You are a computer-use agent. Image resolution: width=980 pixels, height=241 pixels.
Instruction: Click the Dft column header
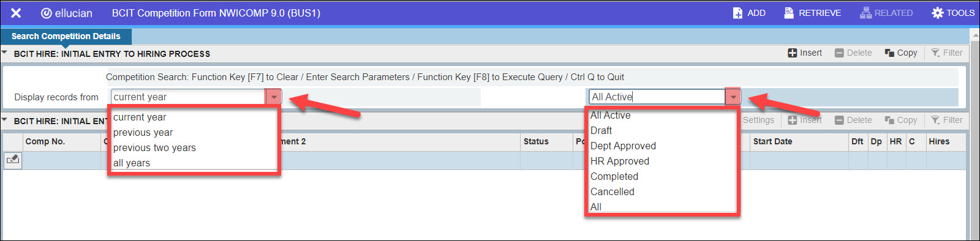(x=858, y=141)
